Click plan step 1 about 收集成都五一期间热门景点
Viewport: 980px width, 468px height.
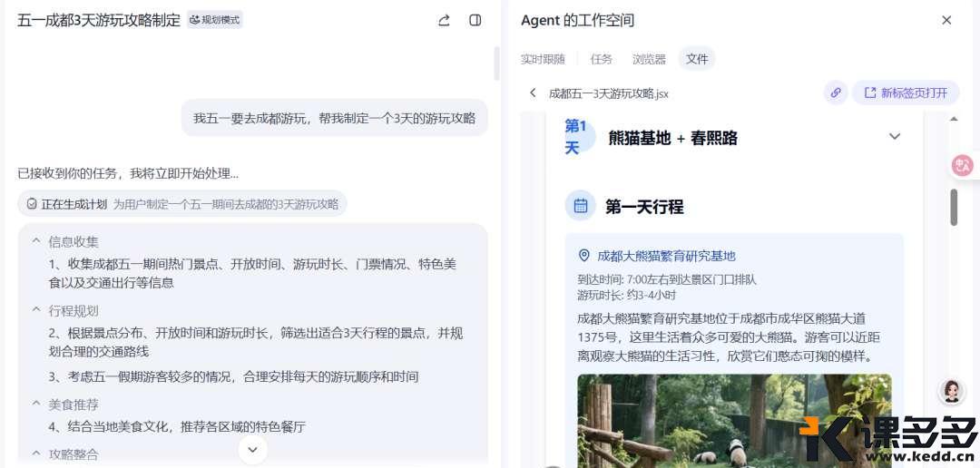[253, 273]
